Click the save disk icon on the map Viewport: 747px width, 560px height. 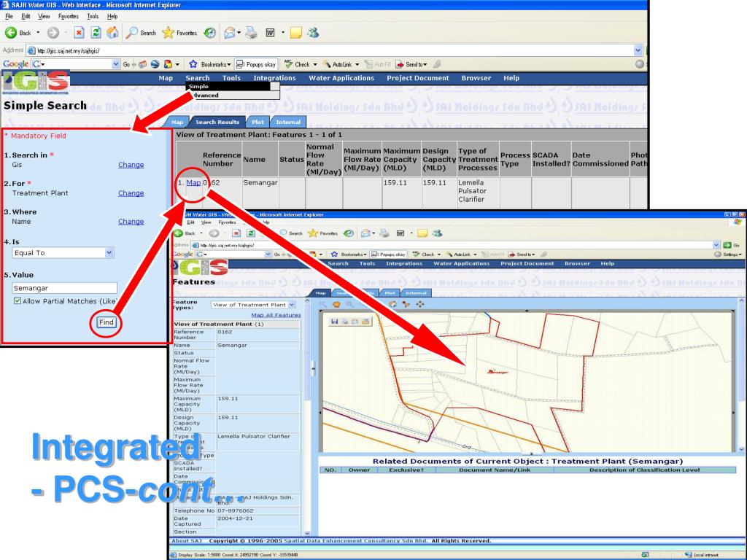(x=334, y=322)
